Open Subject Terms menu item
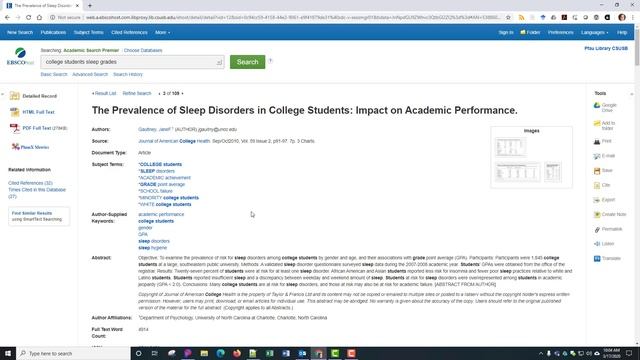This screenshot has width=640, height=360. click(x=89, y=32)
